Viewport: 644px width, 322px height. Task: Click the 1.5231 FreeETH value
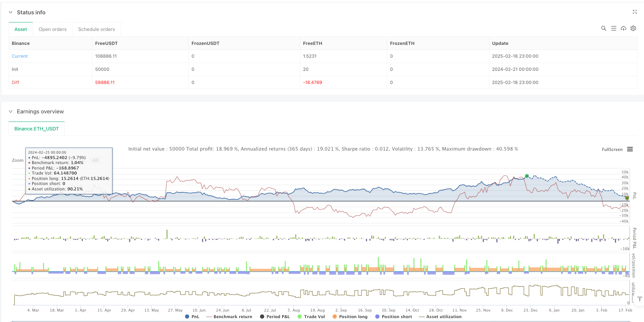310,56
